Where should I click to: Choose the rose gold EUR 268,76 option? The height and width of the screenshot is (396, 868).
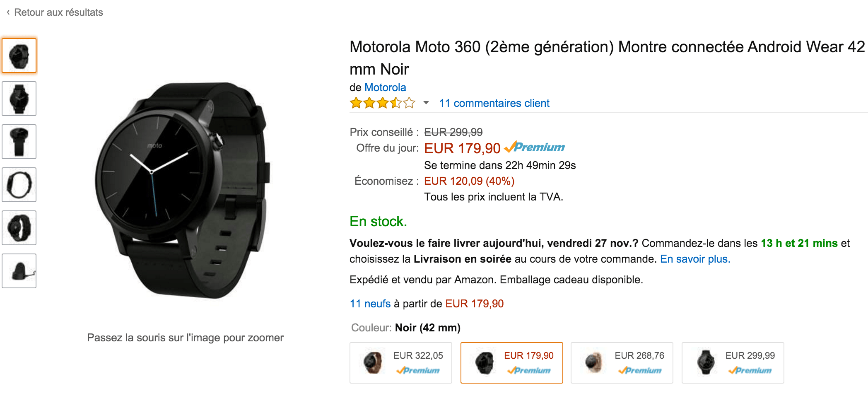(622, 363)
